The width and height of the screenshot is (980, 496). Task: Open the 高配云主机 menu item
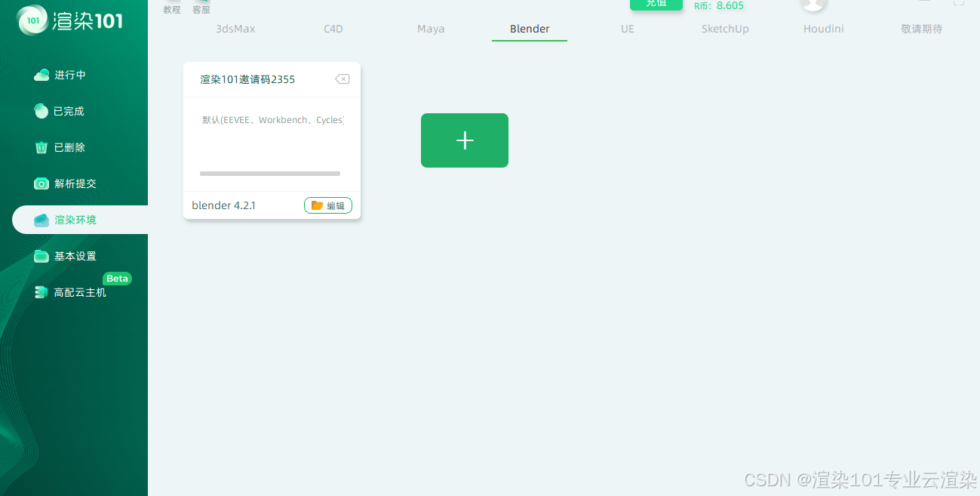pyautogui.click(x=80, y=292)
